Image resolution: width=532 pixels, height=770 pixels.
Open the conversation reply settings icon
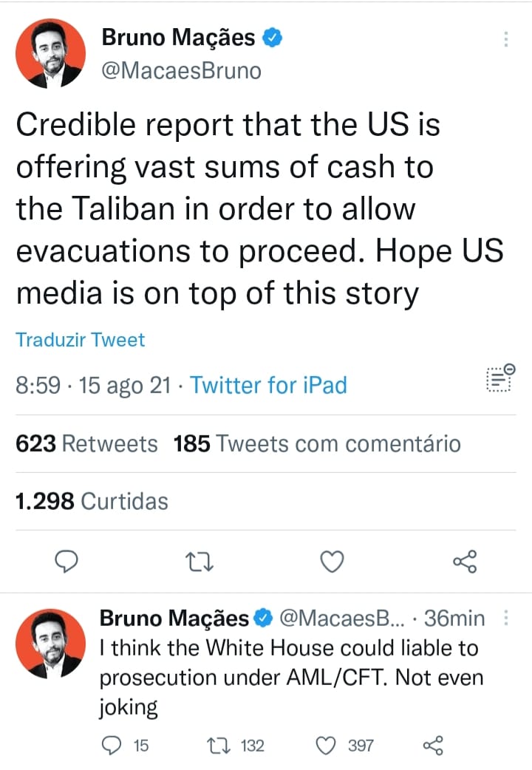tap(500, 378)
